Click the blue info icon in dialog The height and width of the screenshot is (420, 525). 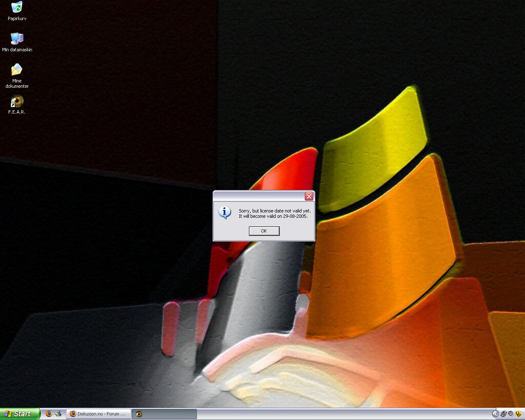tap(225, 212)
